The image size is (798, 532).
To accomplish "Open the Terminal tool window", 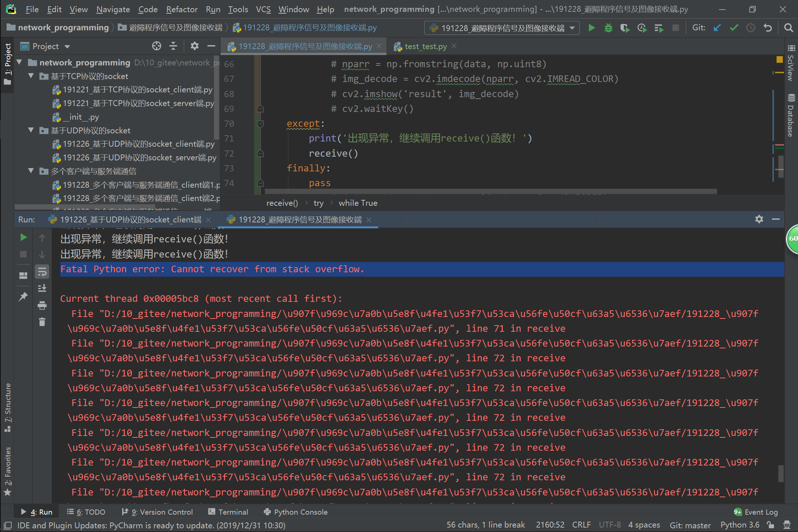I will (x=228, y=512).
